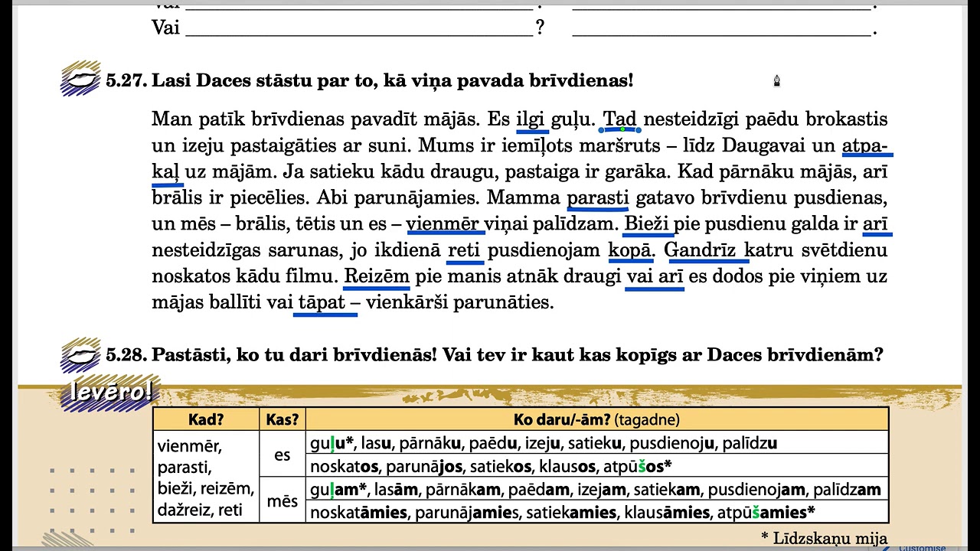Click 'dažreiz' in the Kad? column

click(x=185, y=510)
